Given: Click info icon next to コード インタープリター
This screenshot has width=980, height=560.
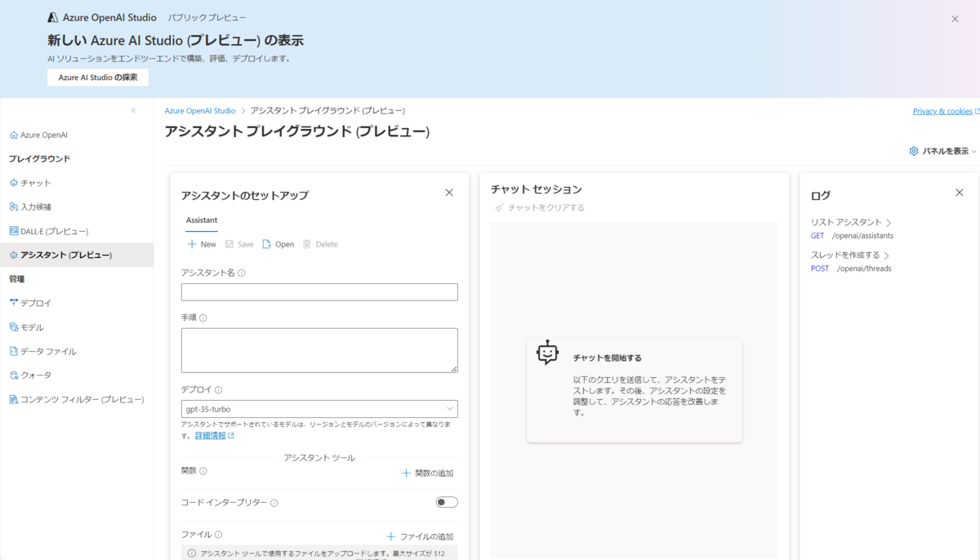Looking at the screenshot, I should pos(274,503).
